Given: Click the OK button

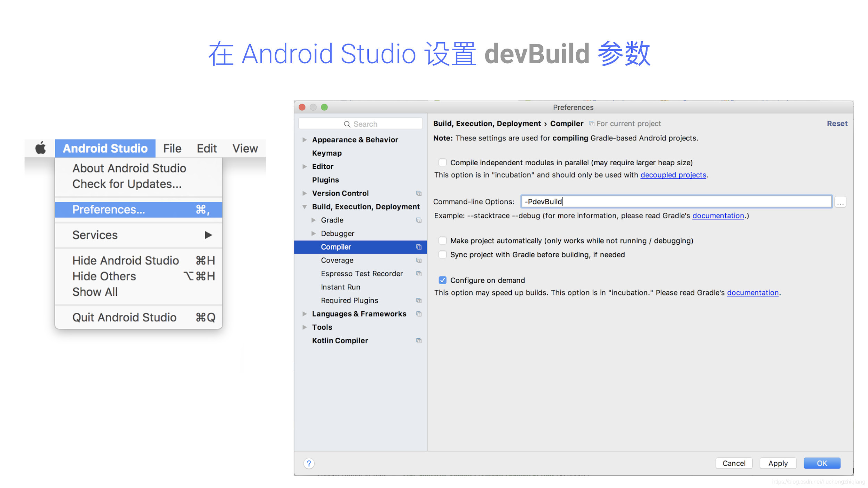Looking at the screenshot, I should pos(822,463).
